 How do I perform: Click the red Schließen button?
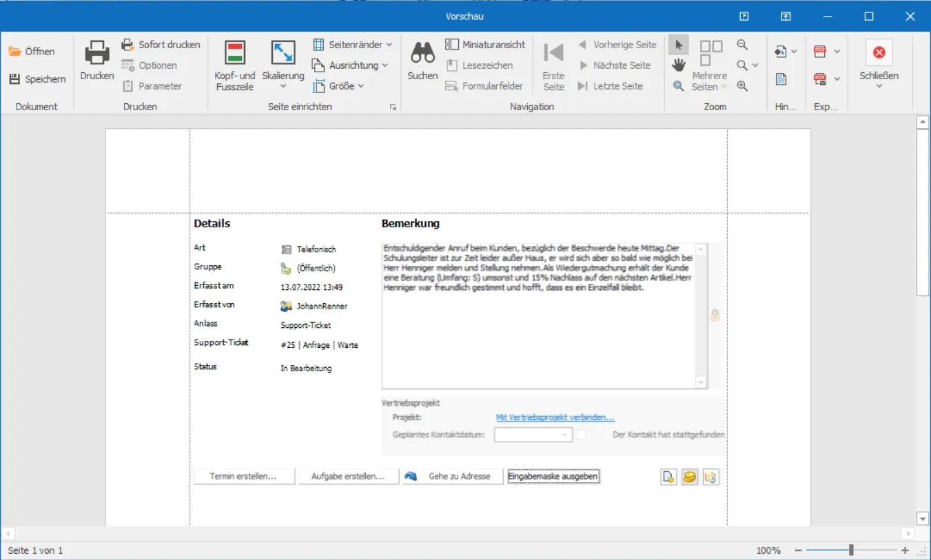879,52
